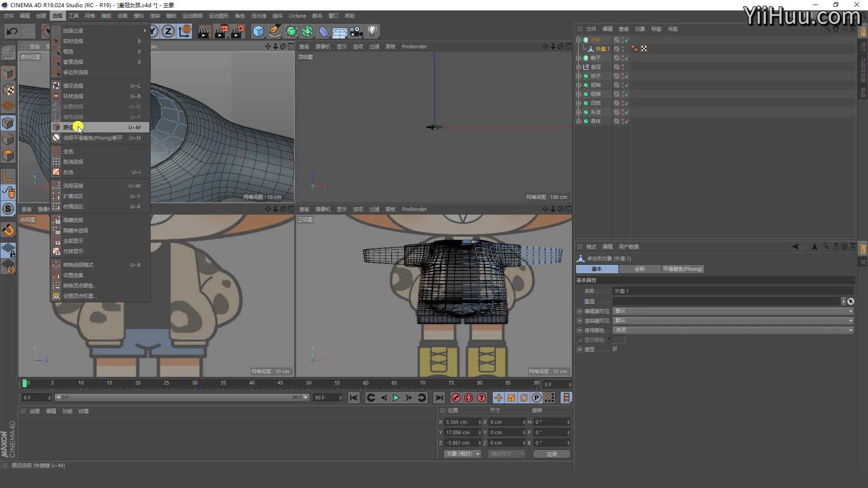The width and height of the screenshot is (868, 488).
Task: Open Render Settings gear clapperboard icon
Action: pos(238,31)
